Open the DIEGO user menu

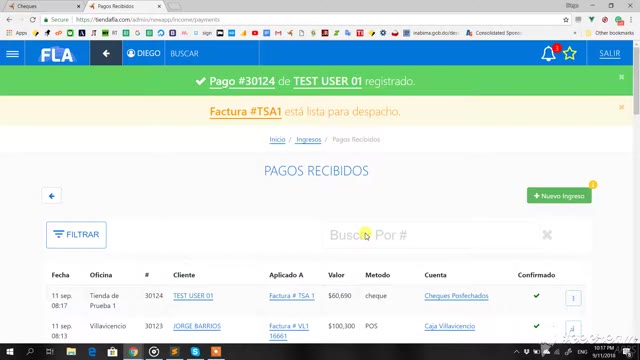[x=144, y=53]
